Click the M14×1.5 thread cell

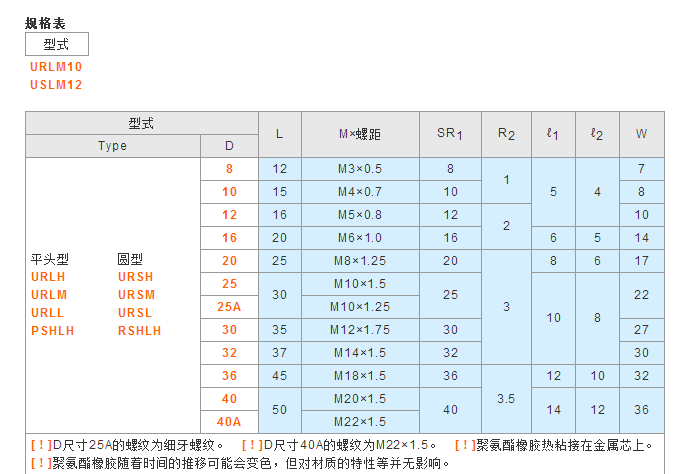point(360,353)
